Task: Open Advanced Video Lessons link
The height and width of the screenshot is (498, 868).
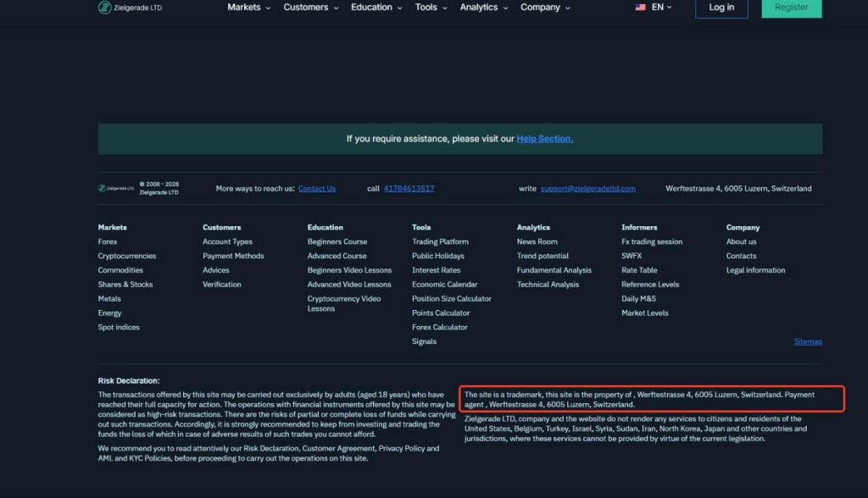Action: pos(348,285)
